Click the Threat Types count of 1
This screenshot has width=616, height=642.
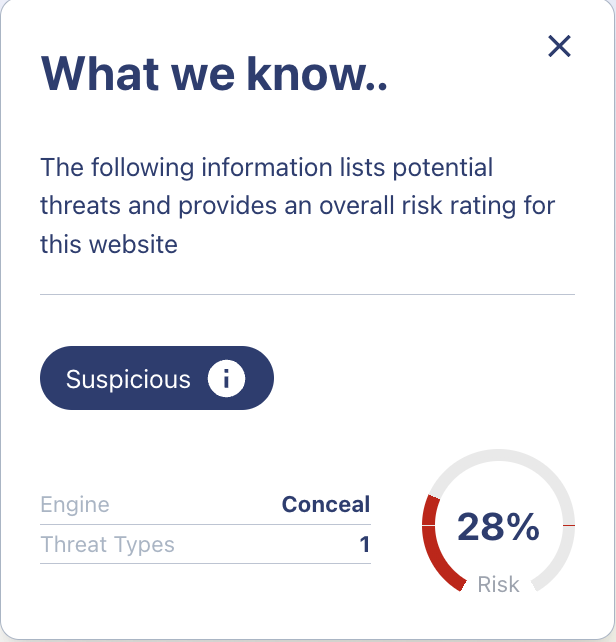coord(365,544)
